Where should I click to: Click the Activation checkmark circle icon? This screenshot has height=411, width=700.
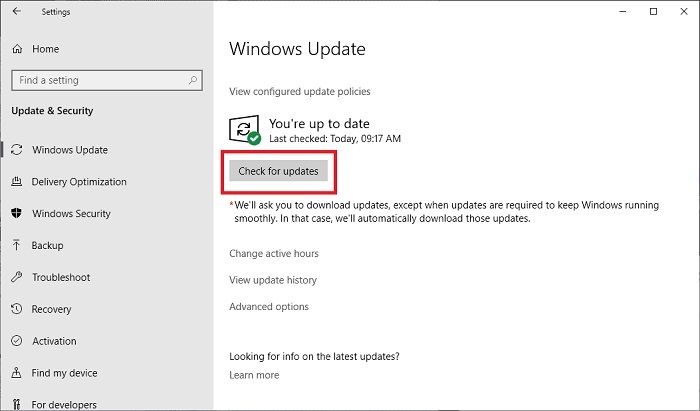click(17, 340)
